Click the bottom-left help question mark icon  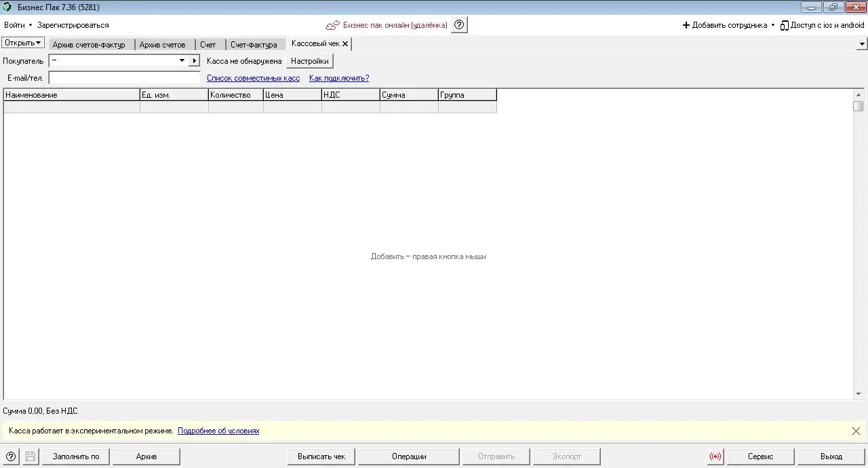10,456
